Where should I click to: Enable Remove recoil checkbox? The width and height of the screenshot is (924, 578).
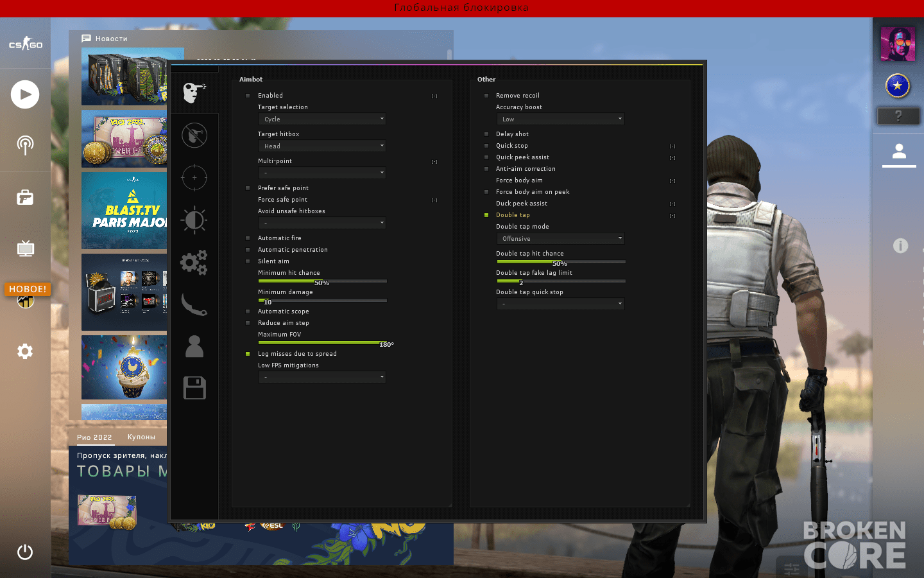tap(486, 96)
